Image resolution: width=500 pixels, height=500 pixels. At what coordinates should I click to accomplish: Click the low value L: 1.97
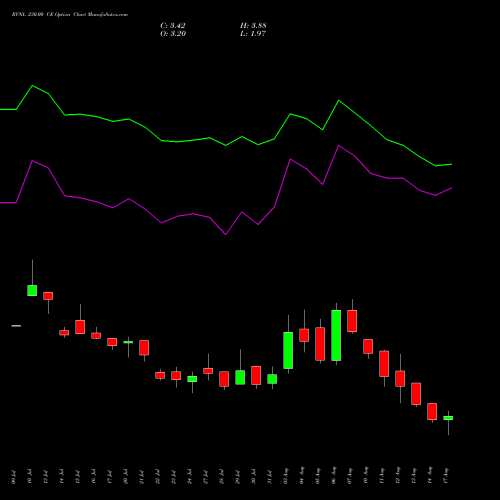[x=253, y=34]
